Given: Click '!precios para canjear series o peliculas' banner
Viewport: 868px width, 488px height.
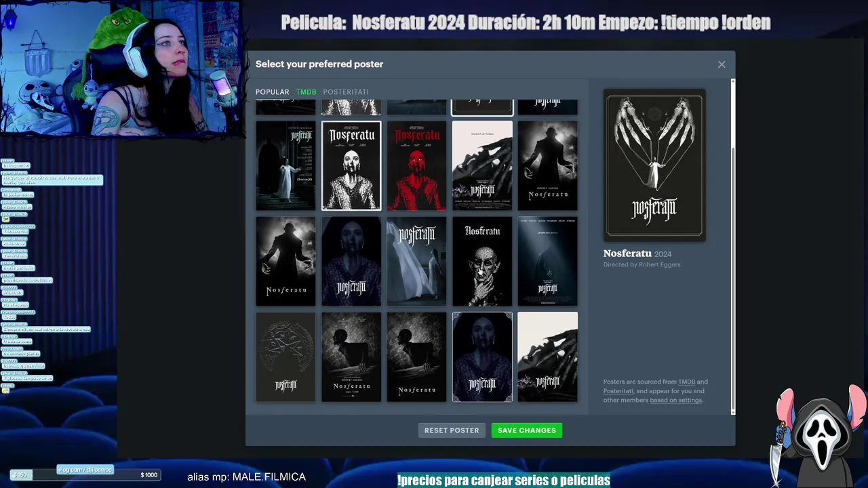Looking at the screenshot, I should (504, 481).
